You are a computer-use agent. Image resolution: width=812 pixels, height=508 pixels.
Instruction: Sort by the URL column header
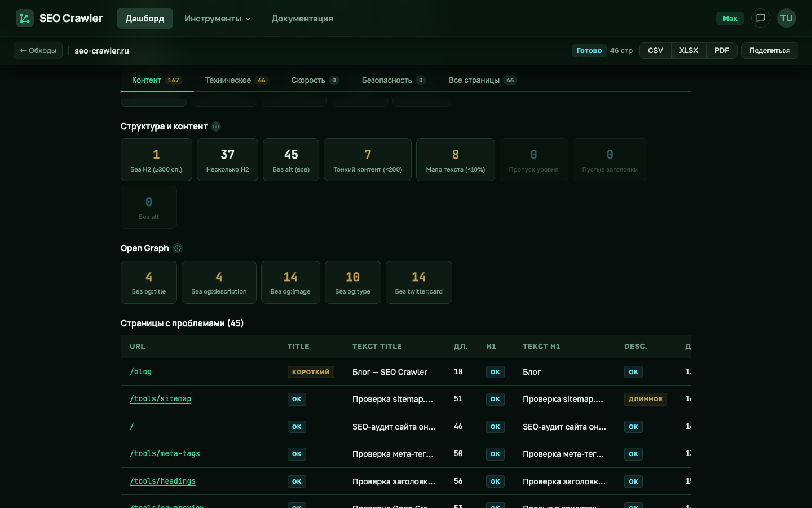pos(137,347)
